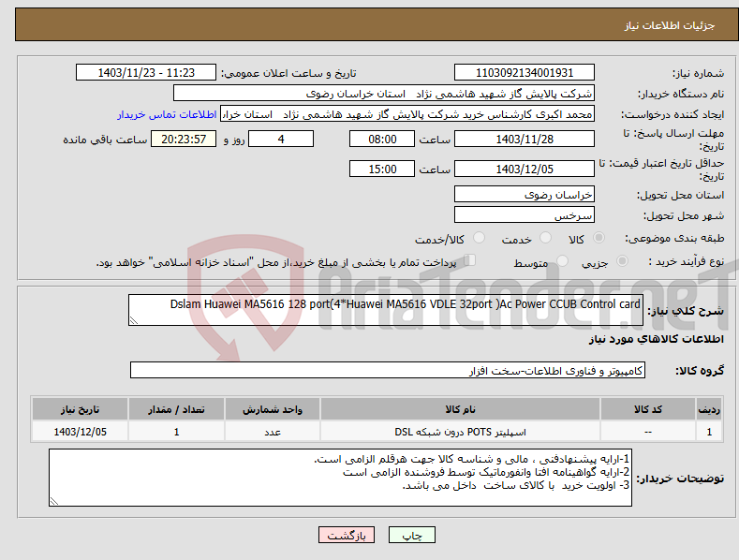Click the table need date cell 1403/12/05

pos(81,432)
